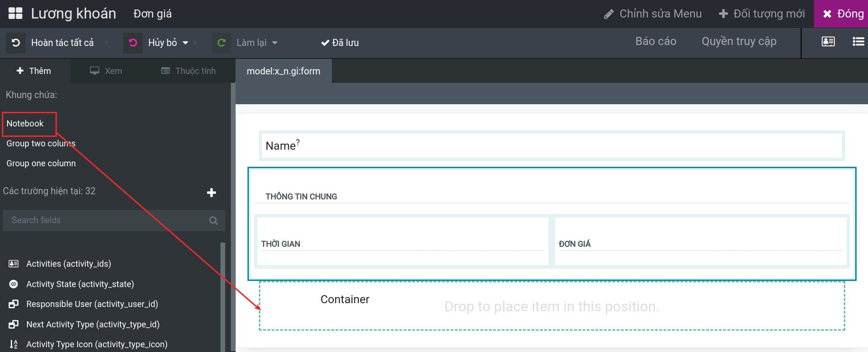Click the Hủy bỏ pink undo icon
The height and width of the screenshot is (352, 868).
pos(133,43)
